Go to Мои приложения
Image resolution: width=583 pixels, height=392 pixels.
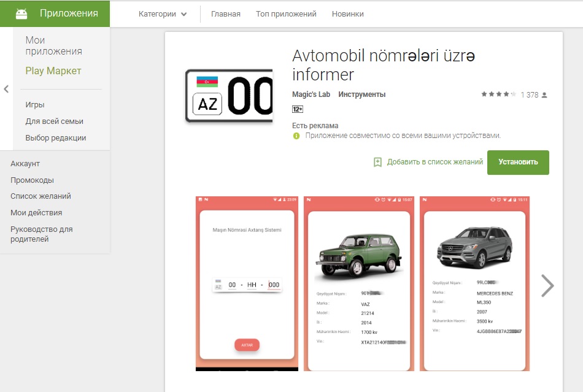point(53,45)
